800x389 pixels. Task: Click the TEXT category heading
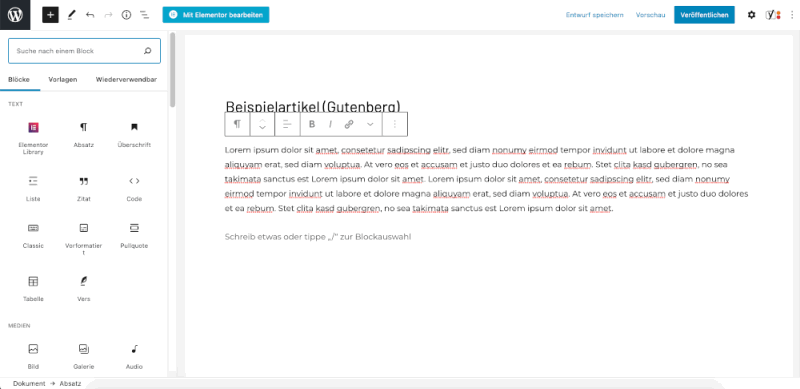(x=15, y=104)
